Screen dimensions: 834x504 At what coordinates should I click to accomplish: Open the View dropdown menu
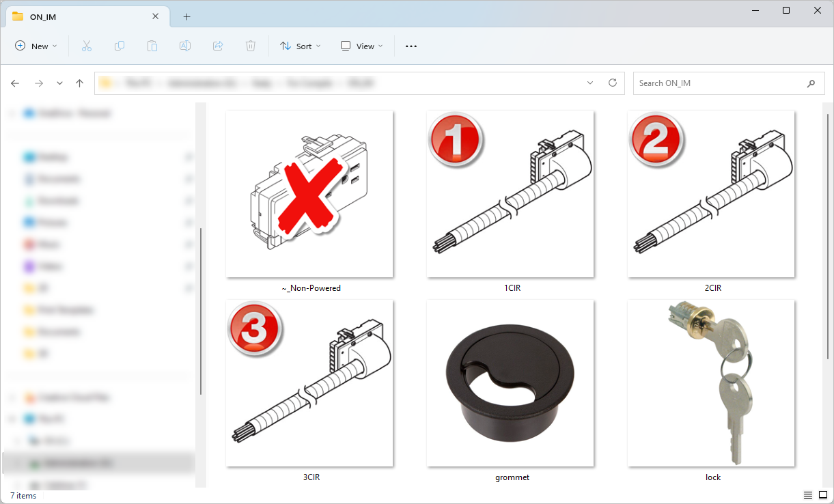(x=361, y=46)
